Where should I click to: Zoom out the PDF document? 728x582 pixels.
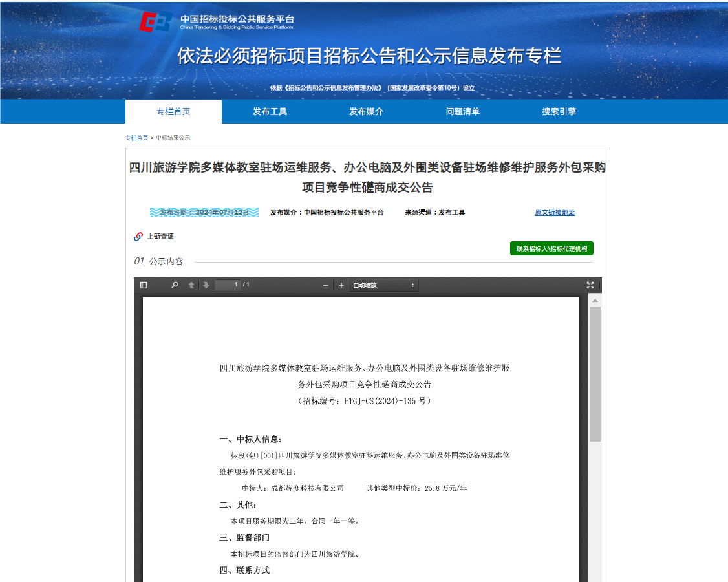tap(325, 285)
